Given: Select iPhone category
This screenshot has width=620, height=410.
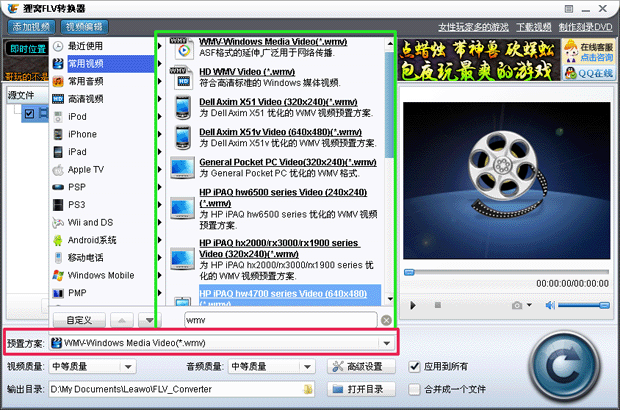Looking at the screenshot, I should (103, 134).
